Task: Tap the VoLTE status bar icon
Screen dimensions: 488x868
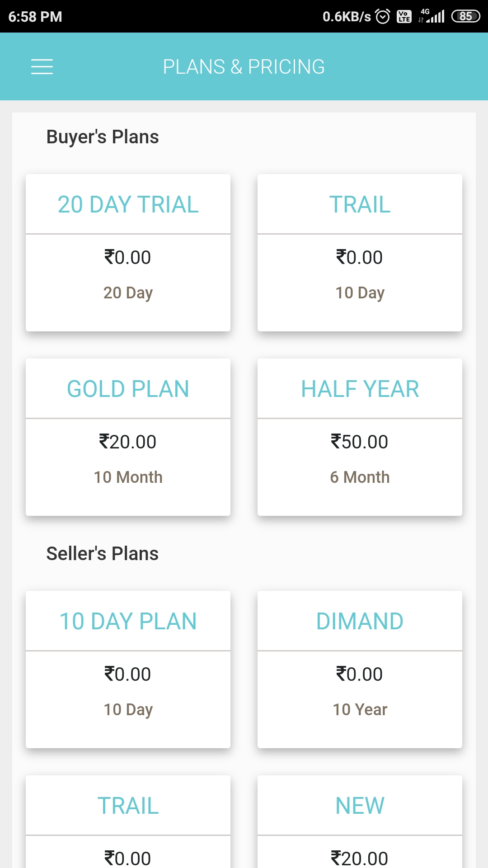Action: 404,17
